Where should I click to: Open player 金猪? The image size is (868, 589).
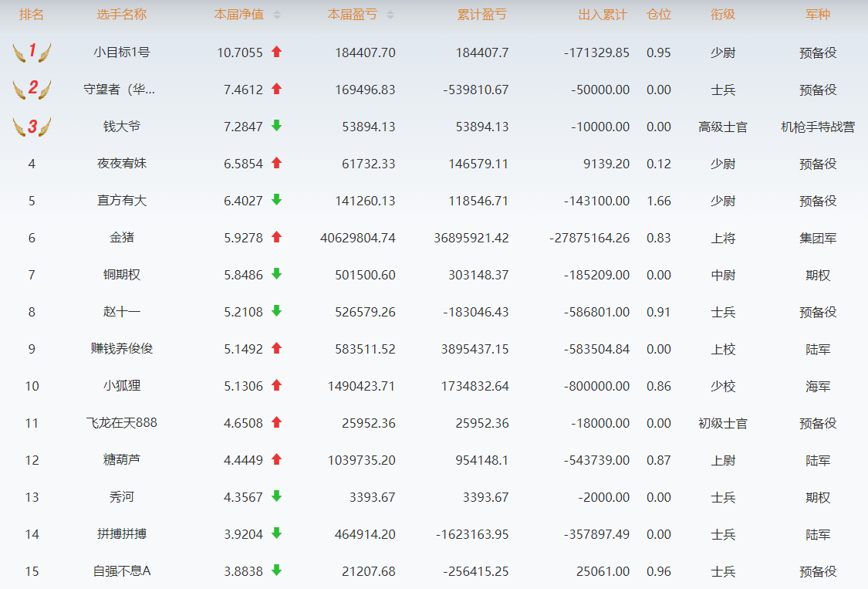pyautogui.click(x=122, y=238)
